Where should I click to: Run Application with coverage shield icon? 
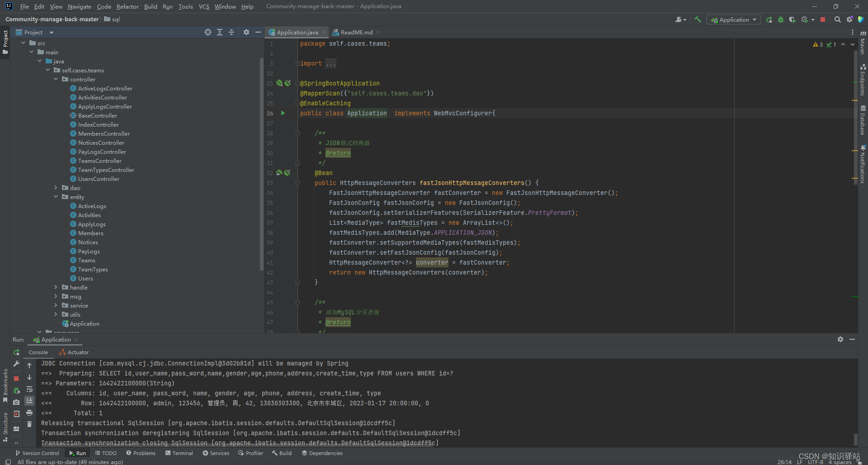[792, 19]
